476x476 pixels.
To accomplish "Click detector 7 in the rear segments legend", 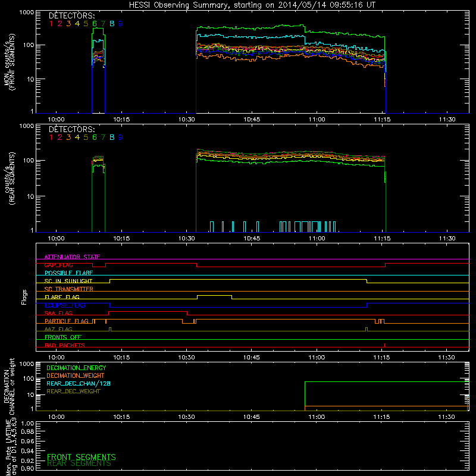I will tap(103, 137).
